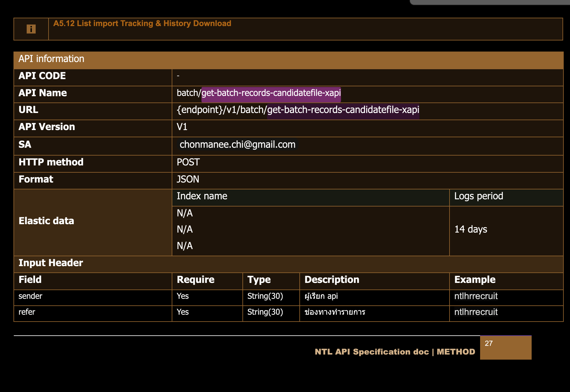570x392 pixels.
Task: Click the Elastic data row label
Action: click(x=46, y=221)
